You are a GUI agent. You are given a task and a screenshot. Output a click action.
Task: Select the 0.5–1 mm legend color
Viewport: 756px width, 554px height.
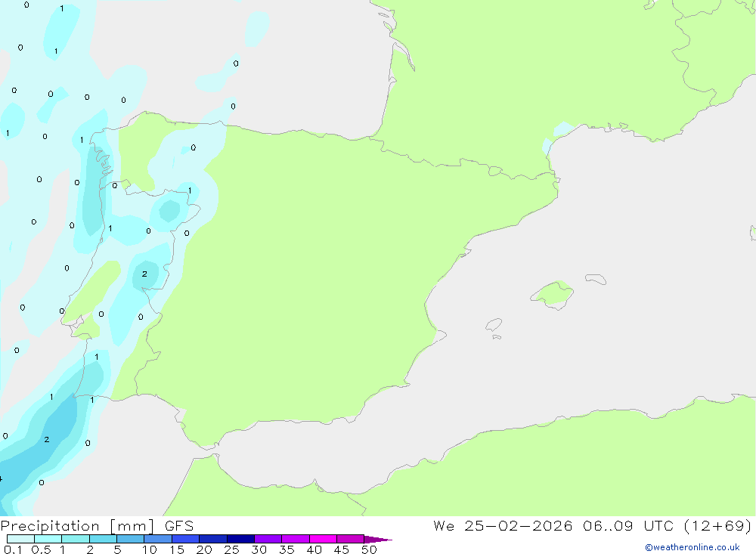(x=48, y=539)
